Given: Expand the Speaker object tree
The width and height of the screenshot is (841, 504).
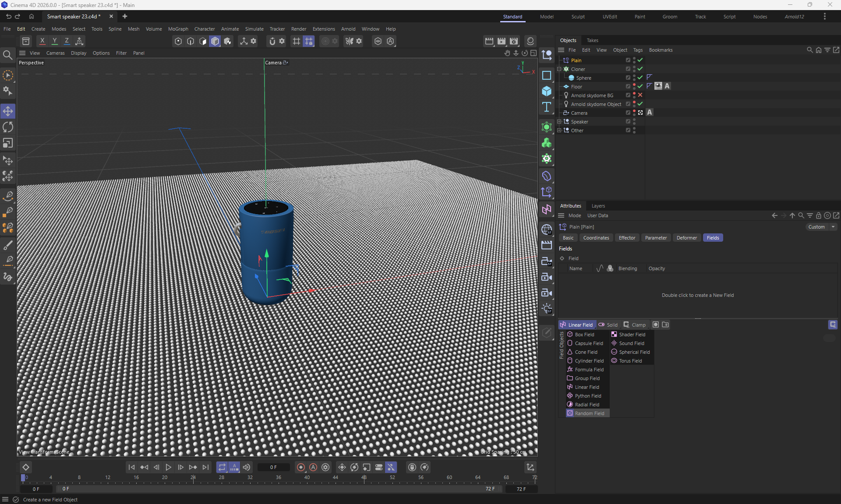Looking at the screenshot, I should click(x=559, y=122).
